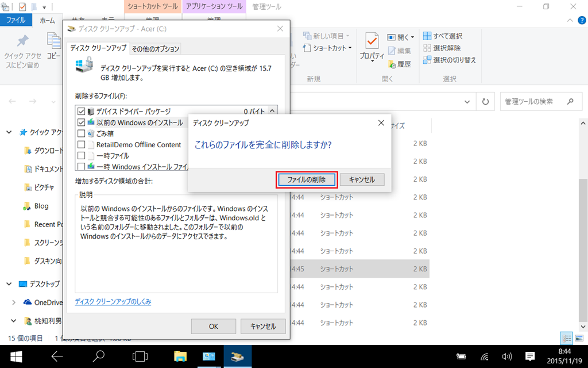Check RetailDemo Offline Content checkbox

pos(81,144)
